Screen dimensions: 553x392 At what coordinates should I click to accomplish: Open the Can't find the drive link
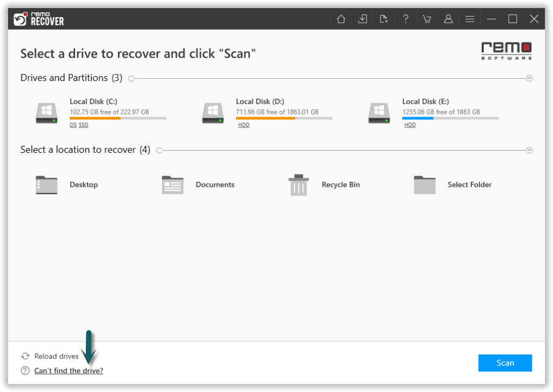tap(68, 370)
